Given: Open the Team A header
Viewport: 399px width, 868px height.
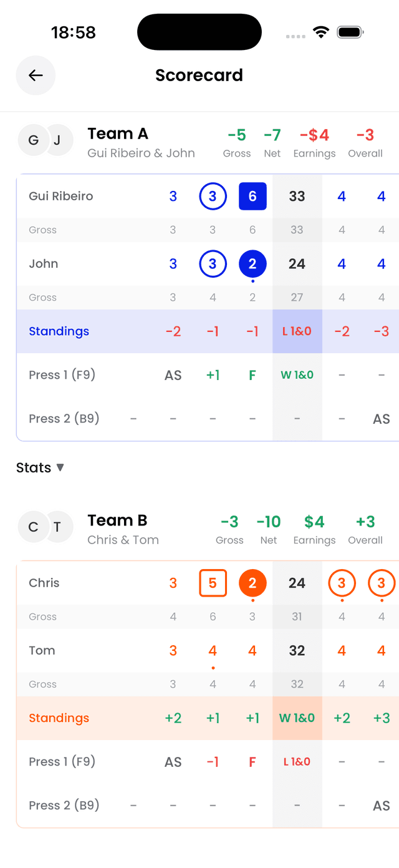Looking at the screenshot, I should pyautogui.click(x=118, y=133).
